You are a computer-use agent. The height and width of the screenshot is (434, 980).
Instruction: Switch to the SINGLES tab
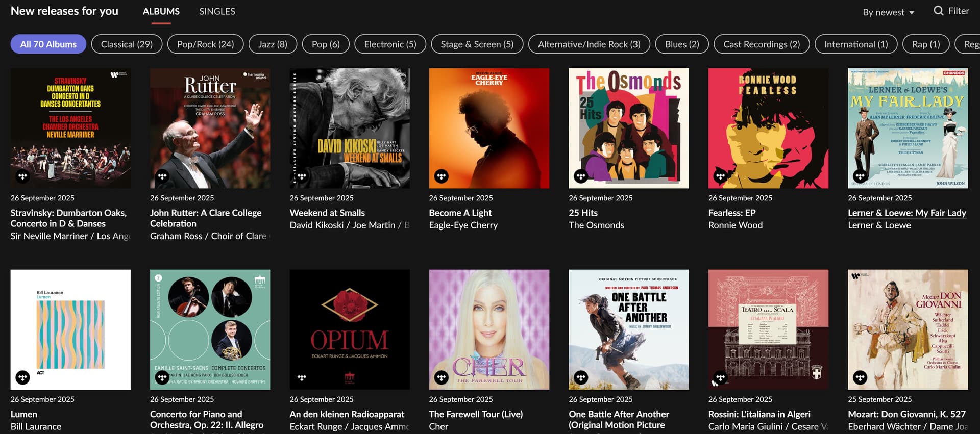point(217,11)
